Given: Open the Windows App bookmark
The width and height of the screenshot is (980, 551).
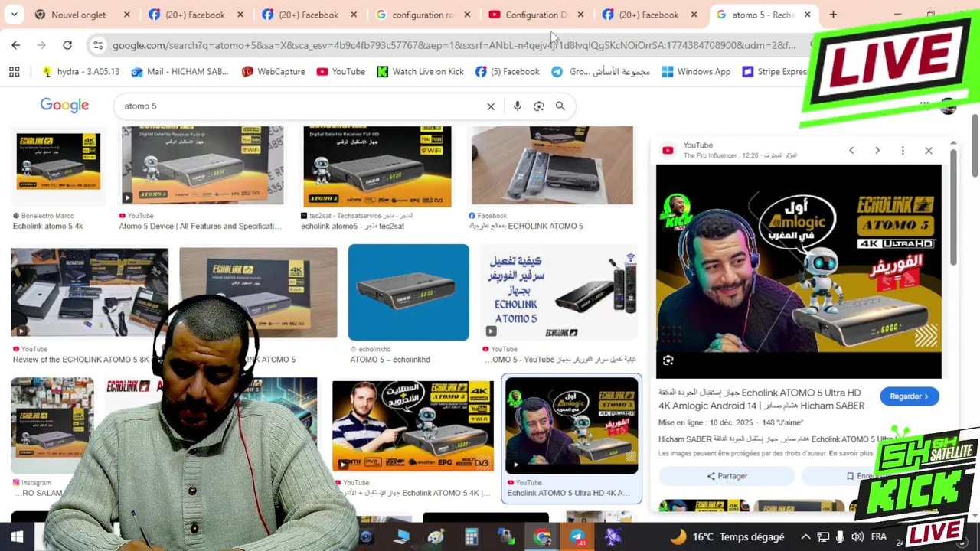Looking at the screenshot, I should coord(696,71).
